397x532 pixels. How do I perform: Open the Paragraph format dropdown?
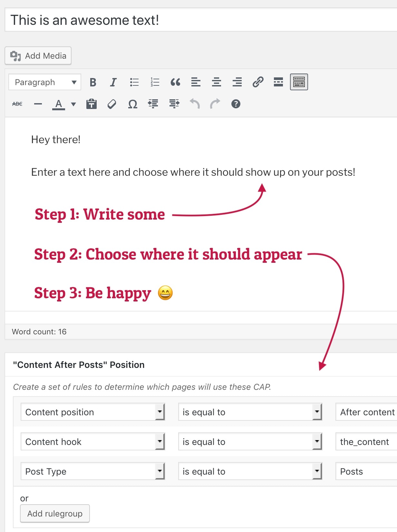click(x=45, y=83)
